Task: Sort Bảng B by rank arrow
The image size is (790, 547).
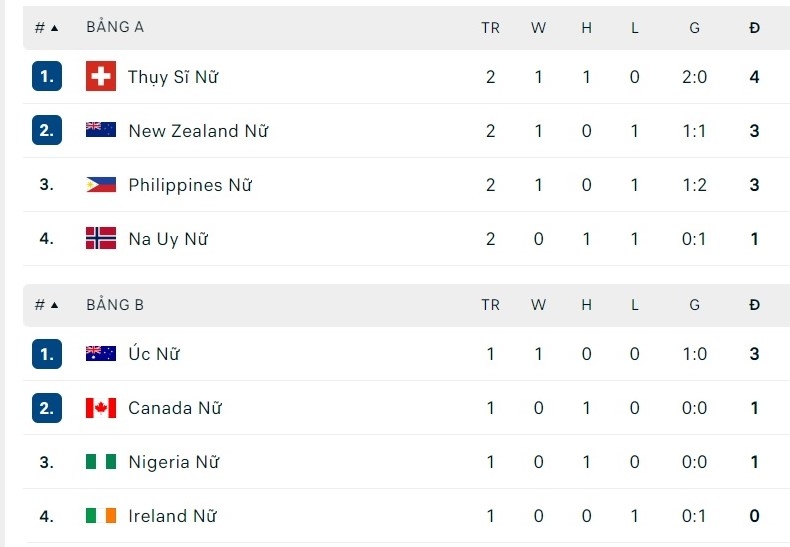Action: [54, 305]
